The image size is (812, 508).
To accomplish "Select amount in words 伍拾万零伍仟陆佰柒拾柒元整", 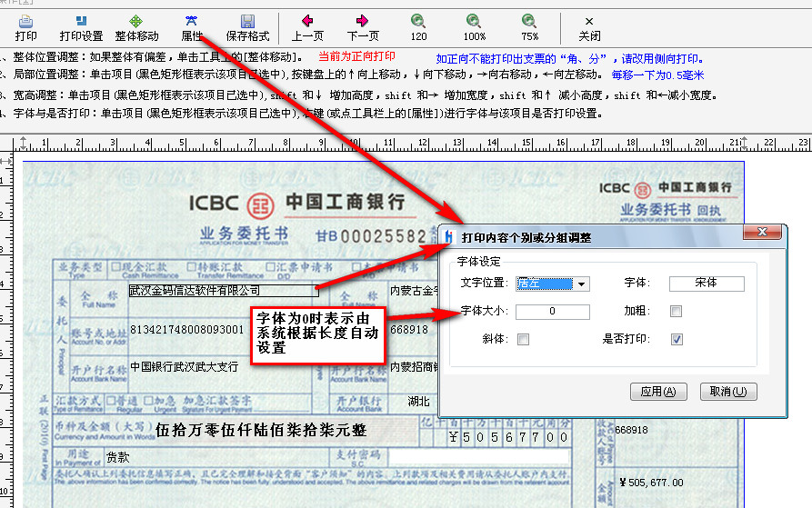I will [x=260, y=430].
